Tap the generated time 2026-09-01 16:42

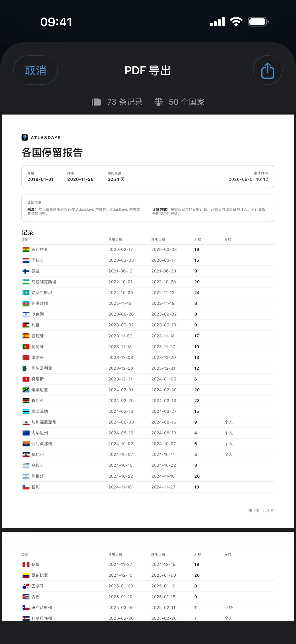point(248,179)
